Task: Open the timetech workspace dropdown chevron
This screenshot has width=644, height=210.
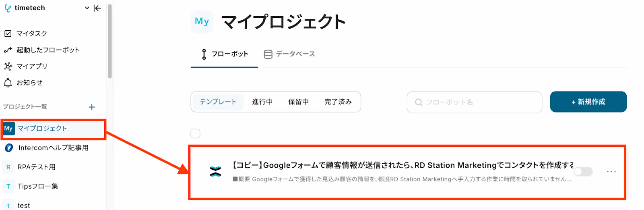Action: pyautogui.click(x=87, y=8)
